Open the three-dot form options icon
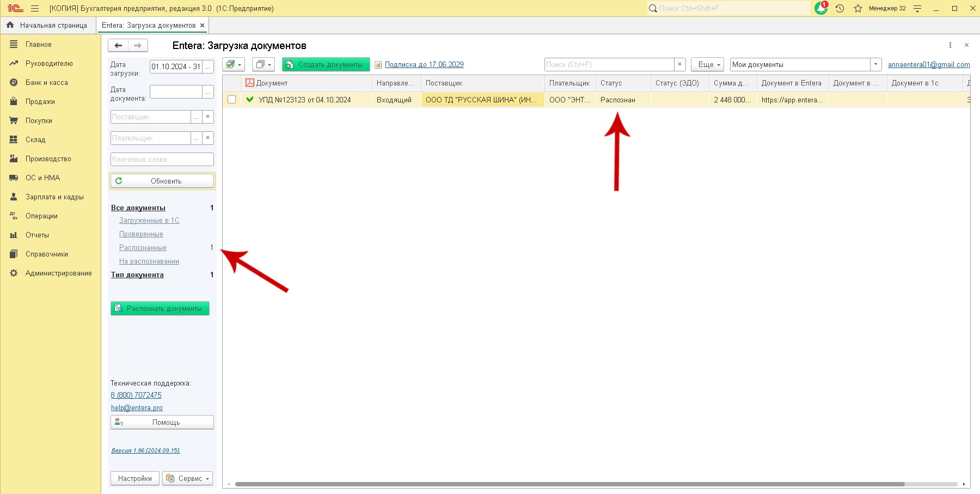Viewport: 980px width, 494px height. click(x=950, y=45)
